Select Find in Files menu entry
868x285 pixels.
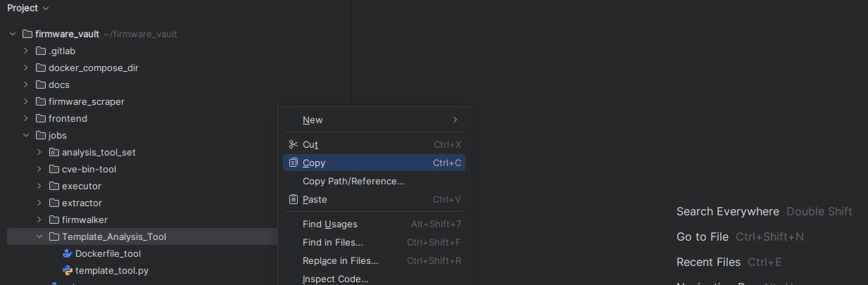point(332,242)
